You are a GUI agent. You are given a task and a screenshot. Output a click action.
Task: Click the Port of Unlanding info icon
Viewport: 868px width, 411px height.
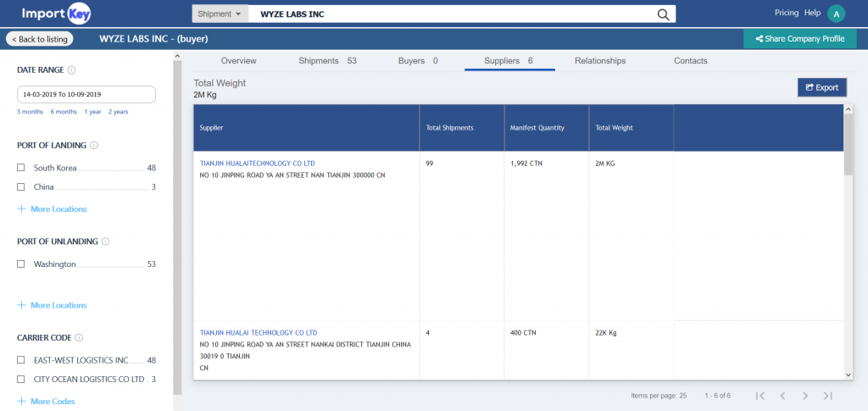(x=106, y=242)
